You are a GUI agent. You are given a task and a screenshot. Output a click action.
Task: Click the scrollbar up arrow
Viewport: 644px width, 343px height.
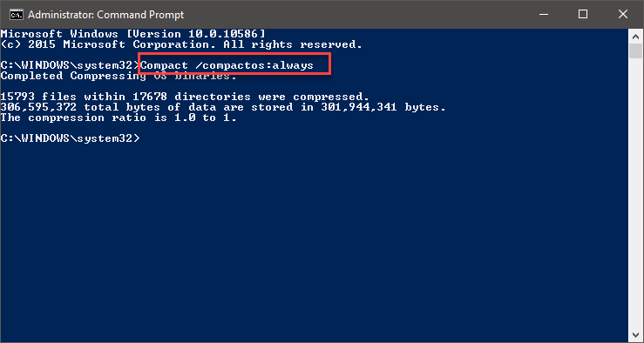[636, 36]
